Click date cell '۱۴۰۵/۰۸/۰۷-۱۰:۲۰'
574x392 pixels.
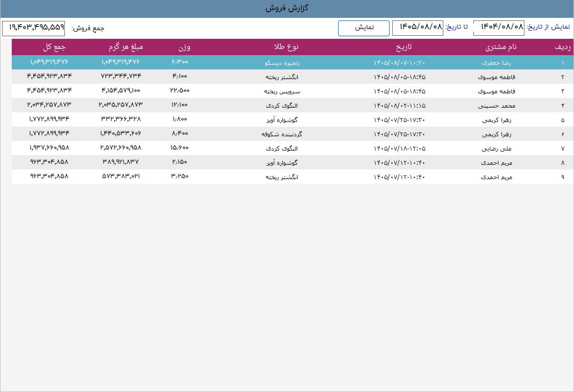pos(399,63)
